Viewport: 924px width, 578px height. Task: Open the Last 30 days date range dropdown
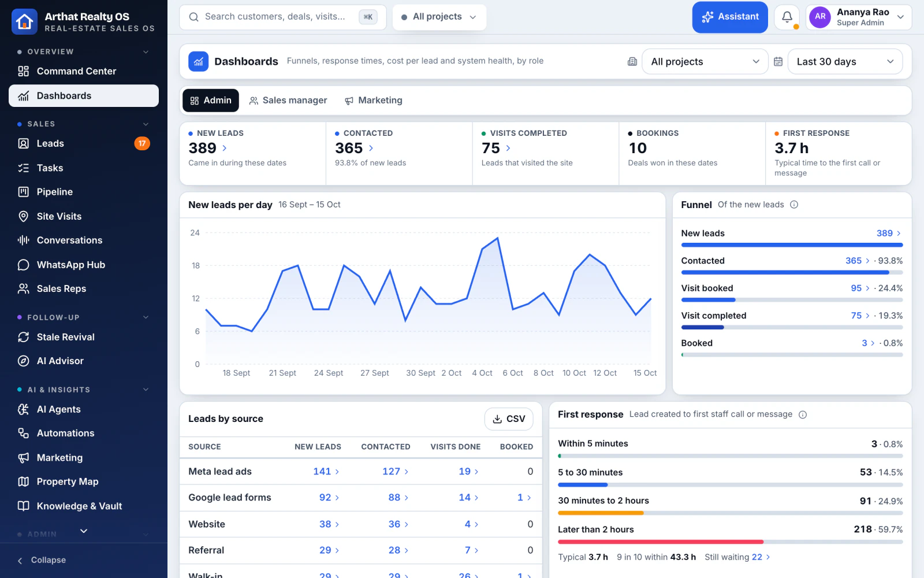coord(845,62)
